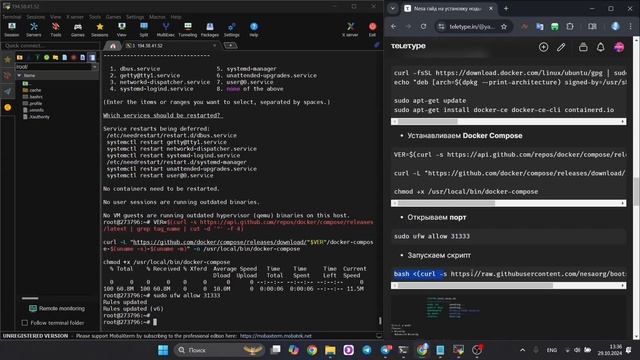Create a new Teletype post with plus icon
Image resolution: width=640 pixels, height=360 pixels.
point(543,47)
